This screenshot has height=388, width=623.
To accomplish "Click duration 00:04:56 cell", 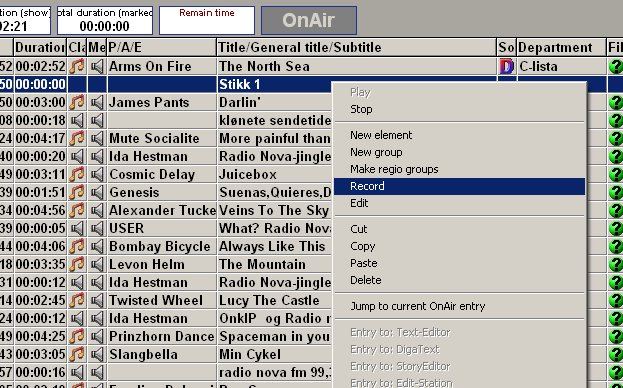I will [x=41, y=210].
